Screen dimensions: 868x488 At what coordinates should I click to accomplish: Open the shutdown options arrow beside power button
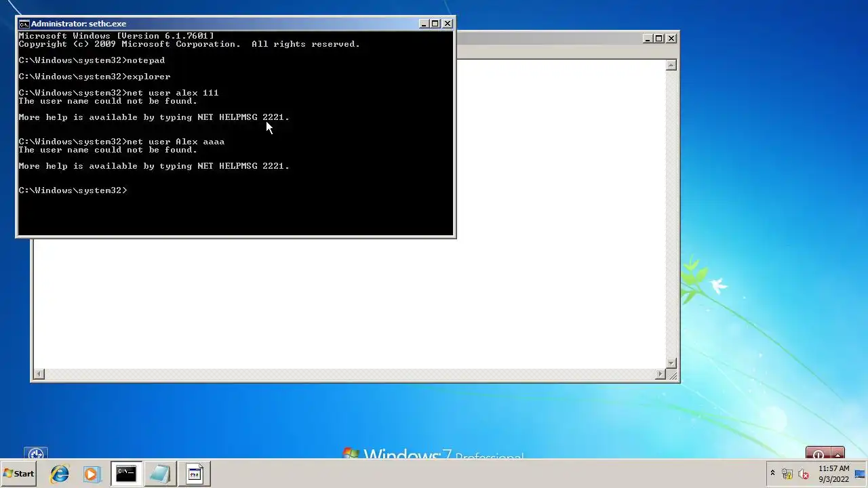click(838, 453)
